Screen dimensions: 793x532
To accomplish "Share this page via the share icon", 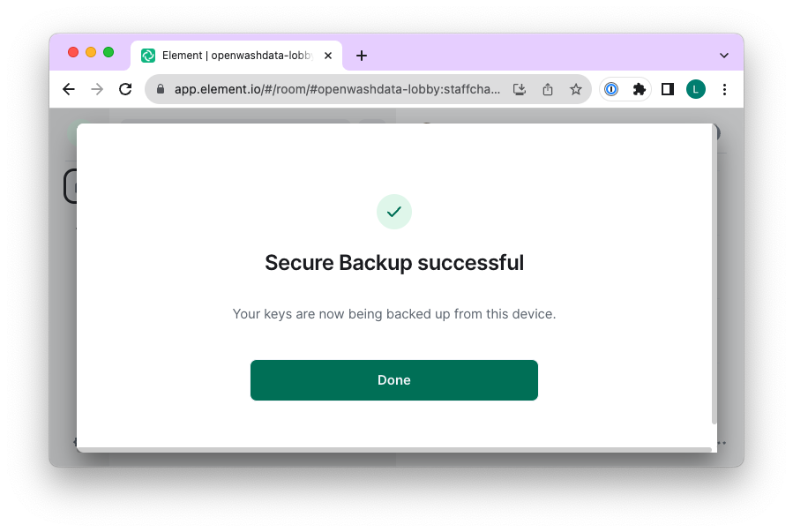I will coord(548,89).
